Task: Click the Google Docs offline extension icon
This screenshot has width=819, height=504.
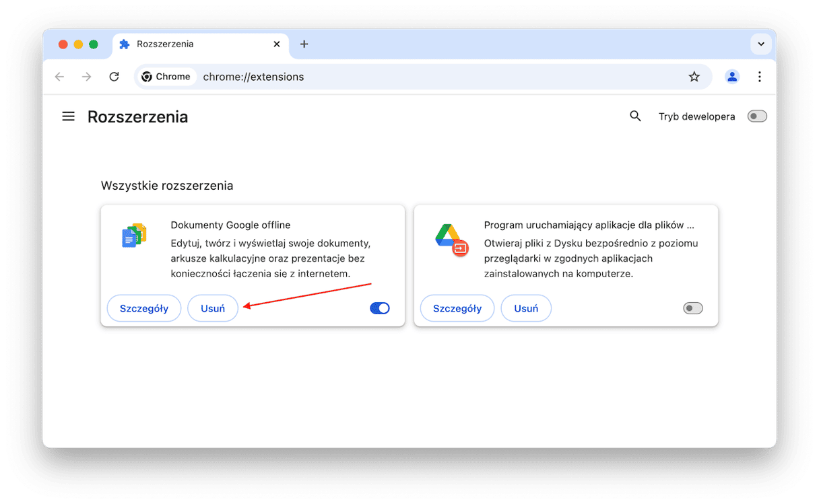Action: 134,236
